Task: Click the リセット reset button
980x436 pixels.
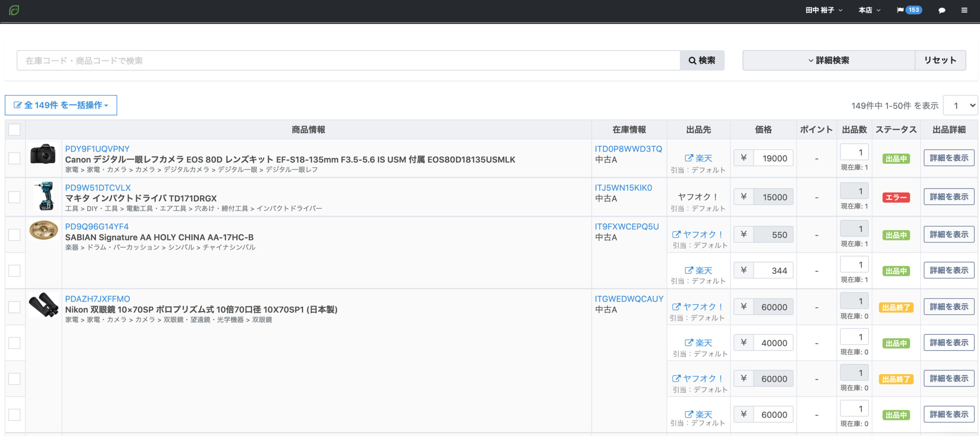Action: coord(940,60)
